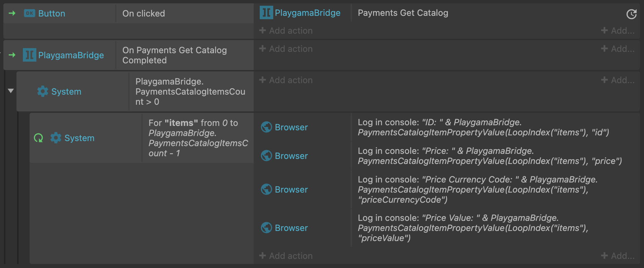Click the Button object OK icon
The image size is (644, 268).
30,13
